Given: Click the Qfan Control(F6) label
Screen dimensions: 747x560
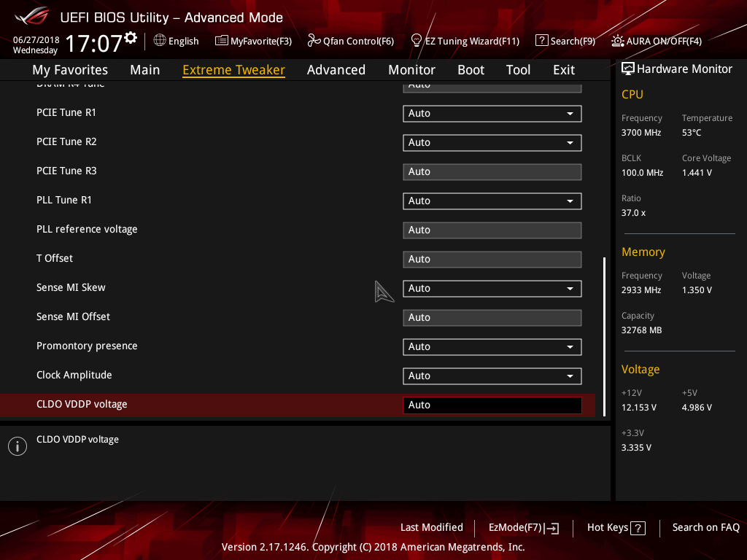Looking at the screenshot, I should 358,41.
